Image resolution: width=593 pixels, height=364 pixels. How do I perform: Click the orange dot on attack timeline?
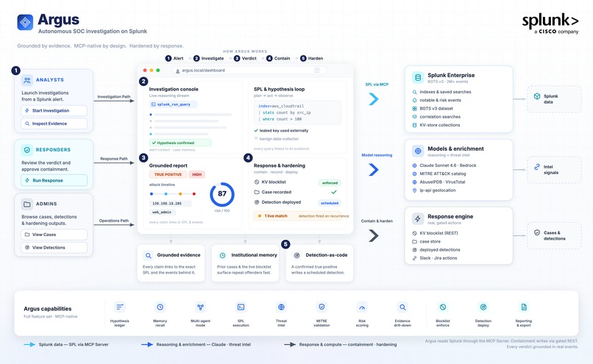coord(180,194)
